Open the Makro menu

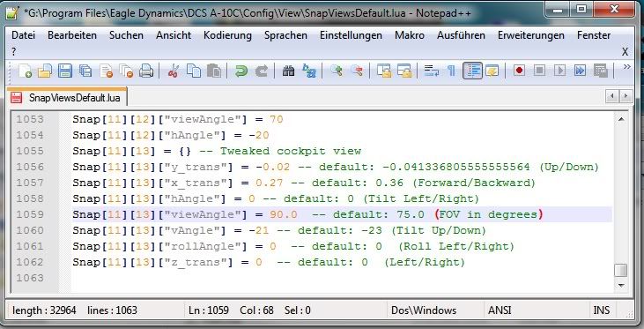(410, 35)
